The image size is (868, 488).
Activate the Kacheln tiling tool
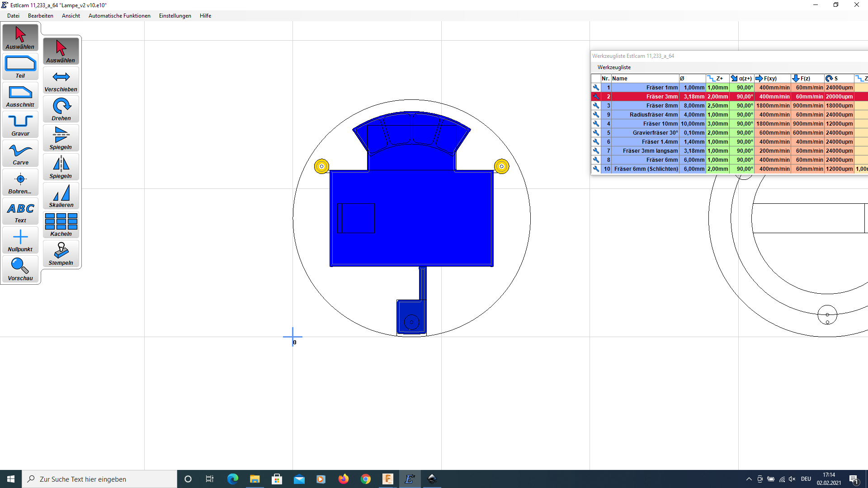coord(61,225)
